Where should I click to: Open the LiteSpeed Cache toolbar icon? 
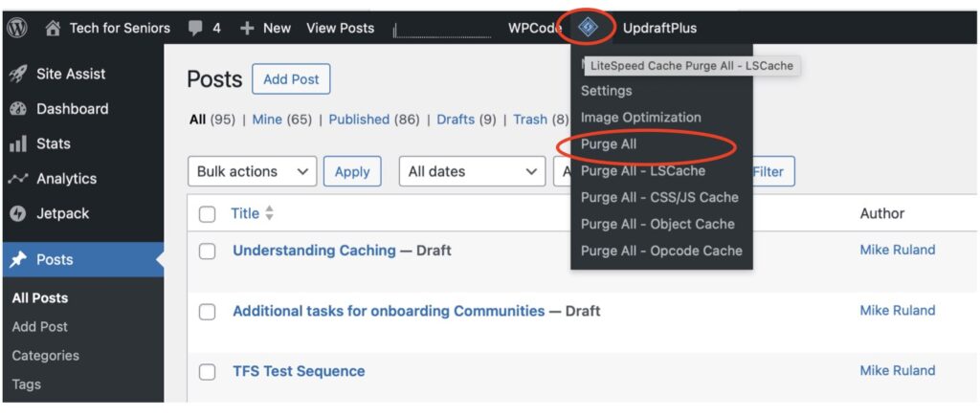point(589,28)
